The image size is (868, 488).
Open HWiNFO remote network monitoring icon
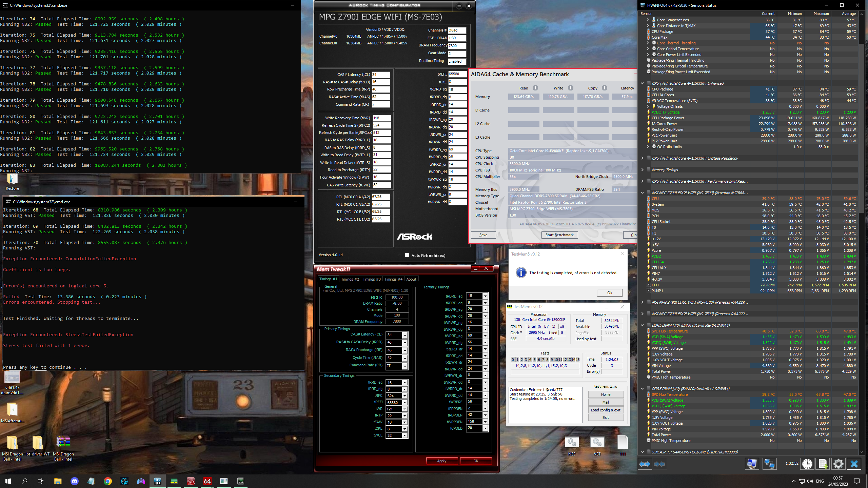tap(769, 464)
